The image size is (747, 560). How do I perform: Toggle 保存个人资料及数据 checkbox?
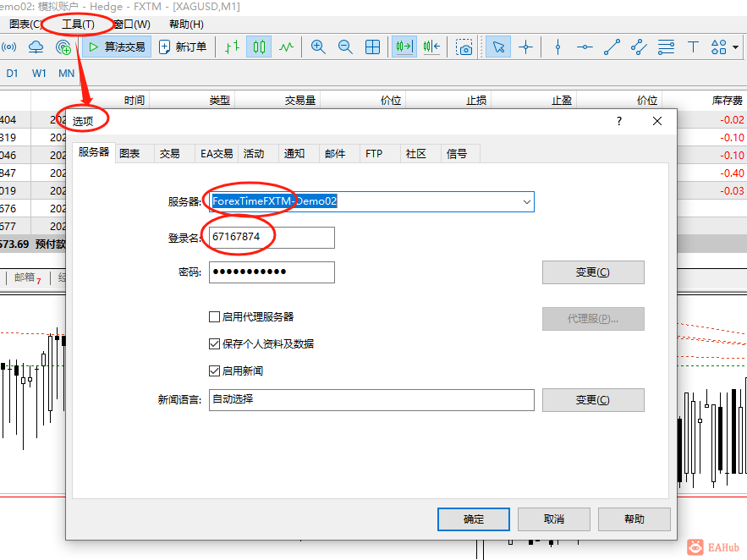pos(214,343)
